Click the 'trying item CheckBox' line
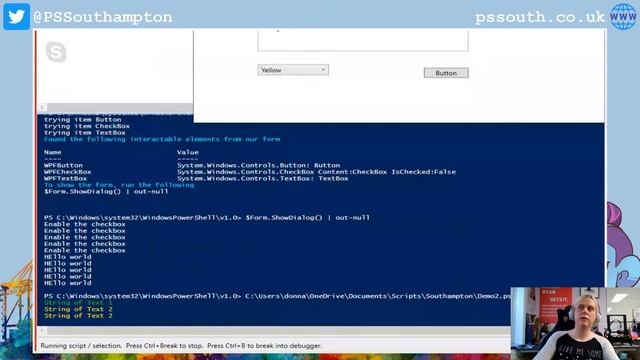Image resolution: width=640 pixels, height=360 pixels. pyautogui.click(x=87, y=126)
